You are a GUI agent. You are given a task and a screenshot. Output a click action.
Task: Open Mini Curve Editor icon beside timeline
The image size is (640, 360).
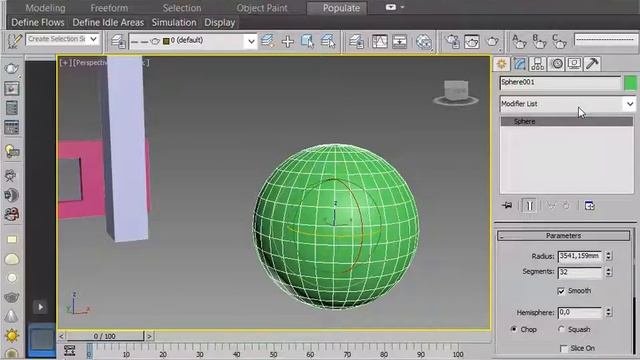69,350
